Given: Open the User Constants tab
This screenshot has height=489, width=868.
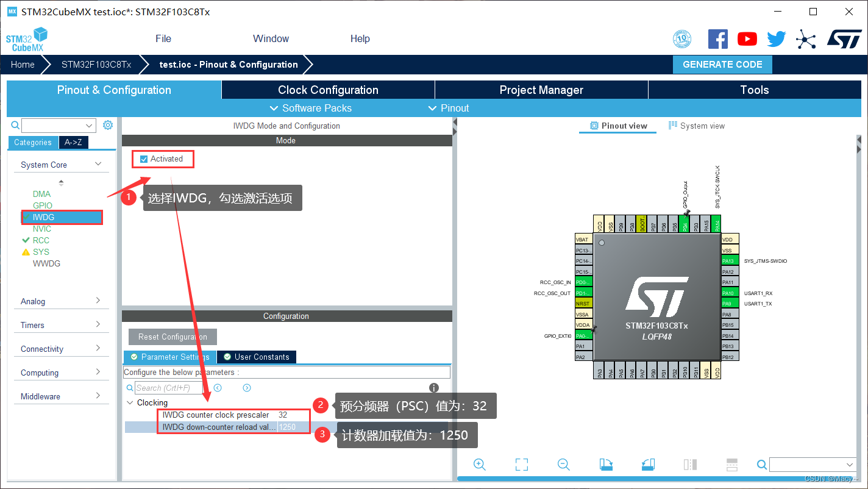Looking at the screenshot, I should (257, 357).
